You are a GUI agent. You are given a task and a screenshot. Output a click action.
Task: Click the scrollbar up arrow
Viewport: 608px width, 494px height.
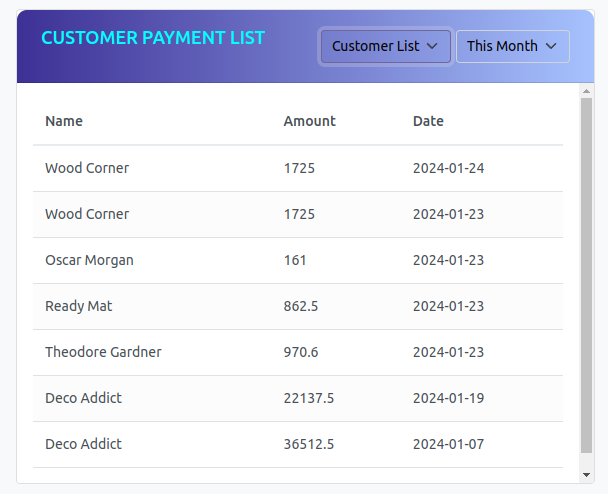pos(587,91)
